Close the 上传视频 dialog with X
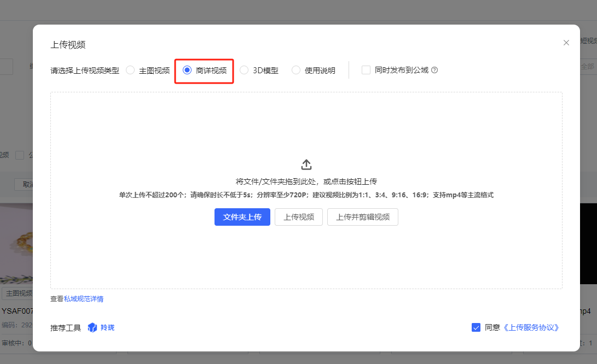The height and width of the screenshot is (364, 597). pyautogui.click(x=566, y=43)
